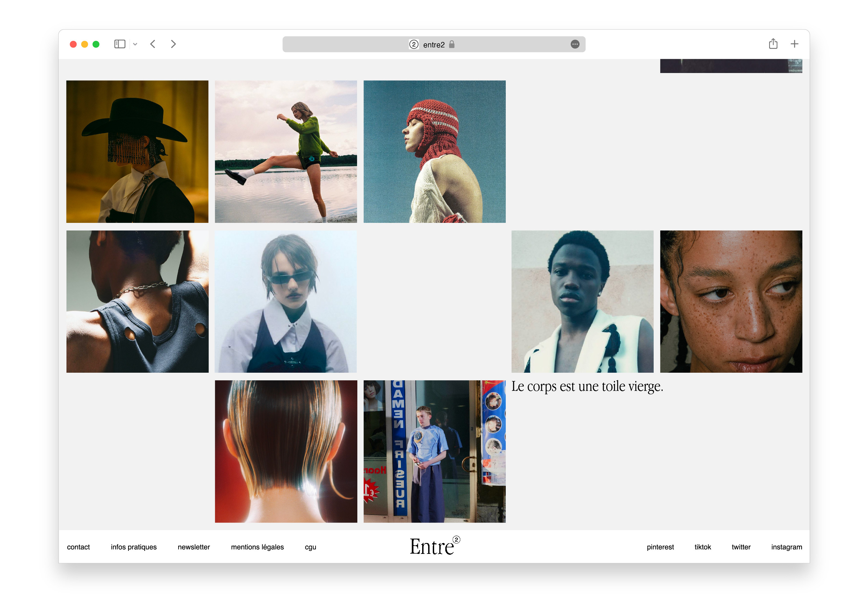Toggle the Safari sidebar panel
The width and height of the screenshot is (868, 613).
coord(120,44)
